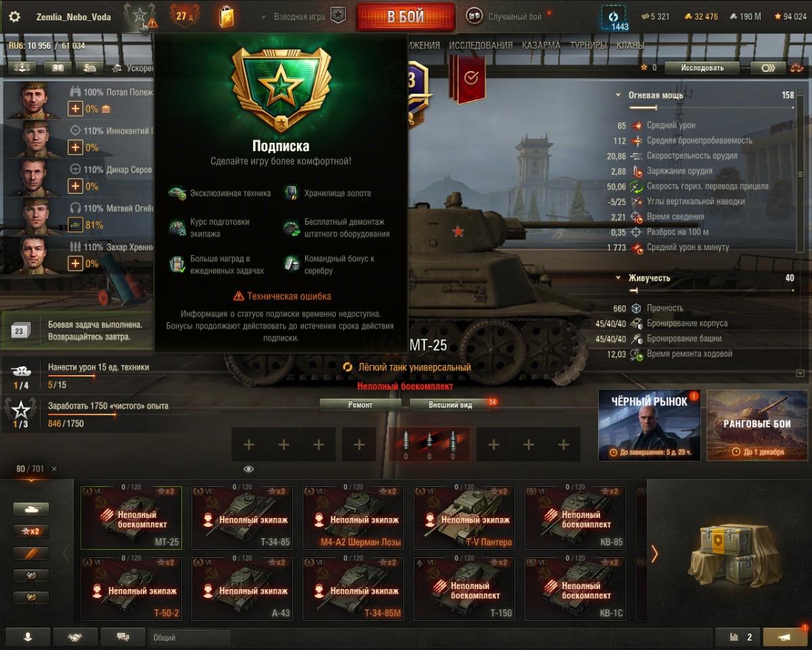The width and height of the screenshot is (812, 650).
Task: Click the ammunition shells slot
Action: click(x=428, y=445)
